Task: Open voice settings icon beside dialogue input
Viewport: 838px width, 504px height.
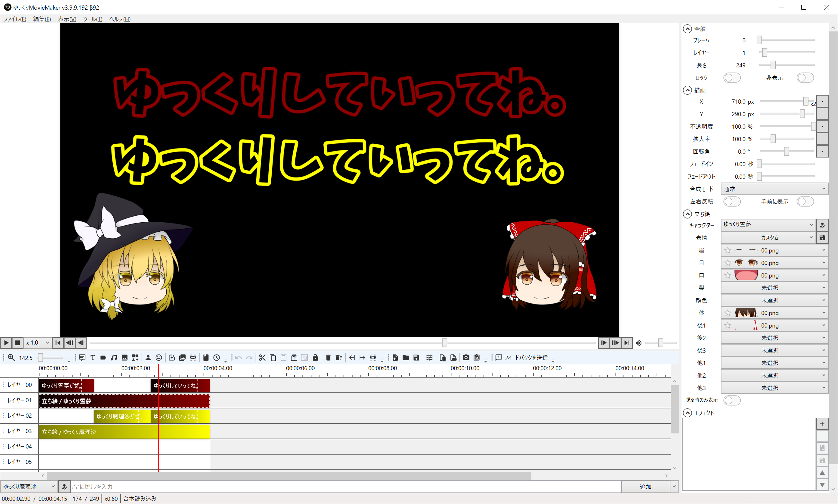Action: click(x=64, y=487)
